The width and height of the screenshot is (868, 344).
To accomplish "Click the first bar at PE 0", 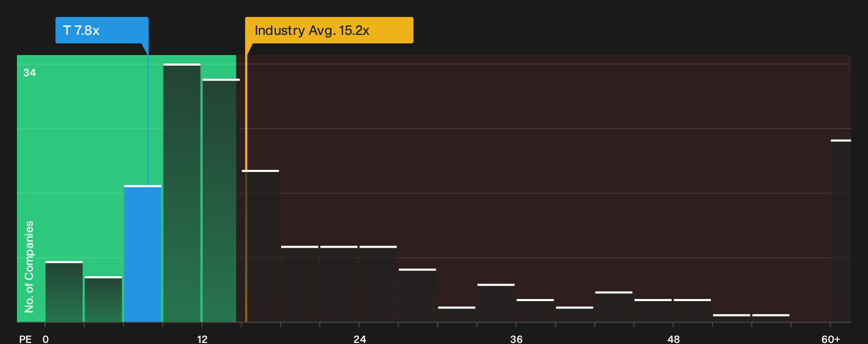I will tap(64, 292).
